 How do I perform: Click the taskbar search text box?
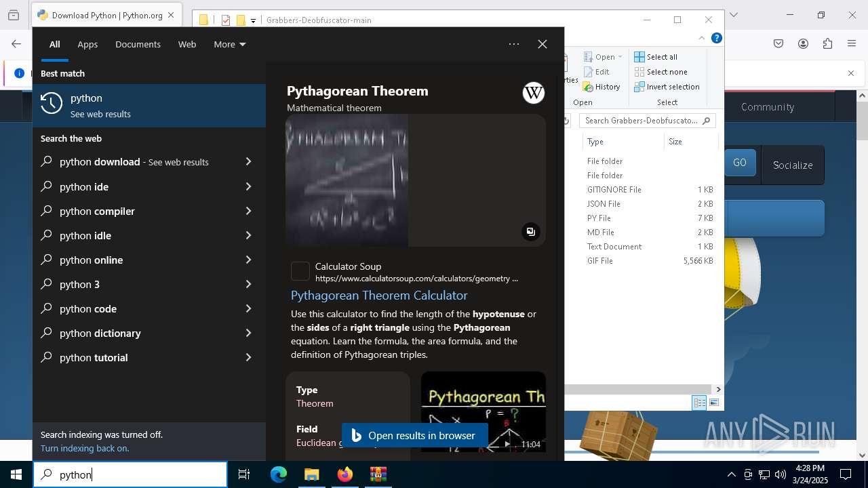pyautogui.click(x=130, y=474)
